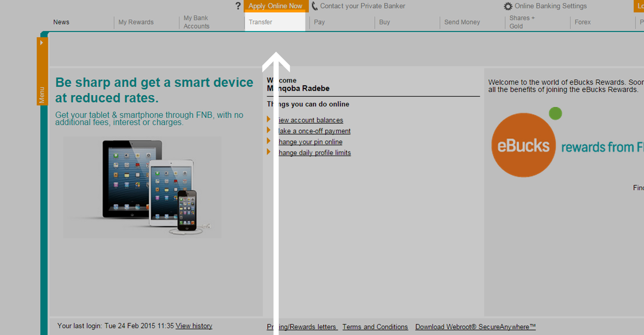Open the News tab

(61, 22)
